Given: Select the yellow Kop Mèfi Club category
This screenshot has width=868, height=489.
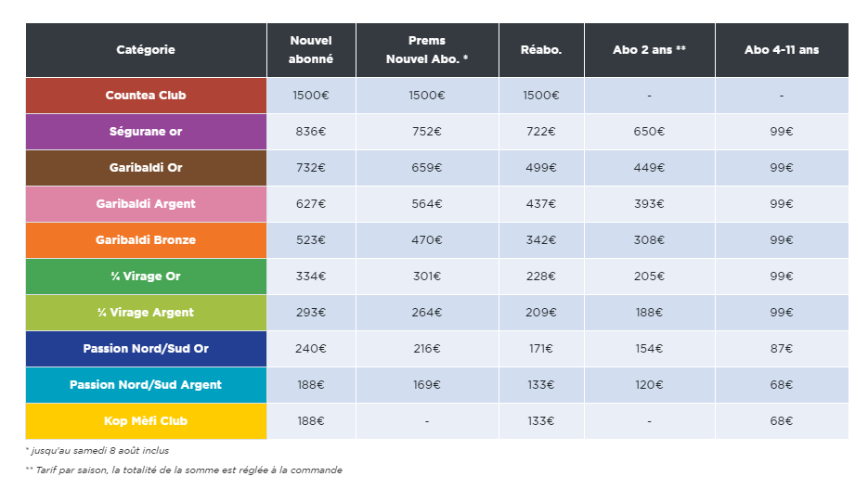Looking at the screenshot, I should (x=146, y=421).
